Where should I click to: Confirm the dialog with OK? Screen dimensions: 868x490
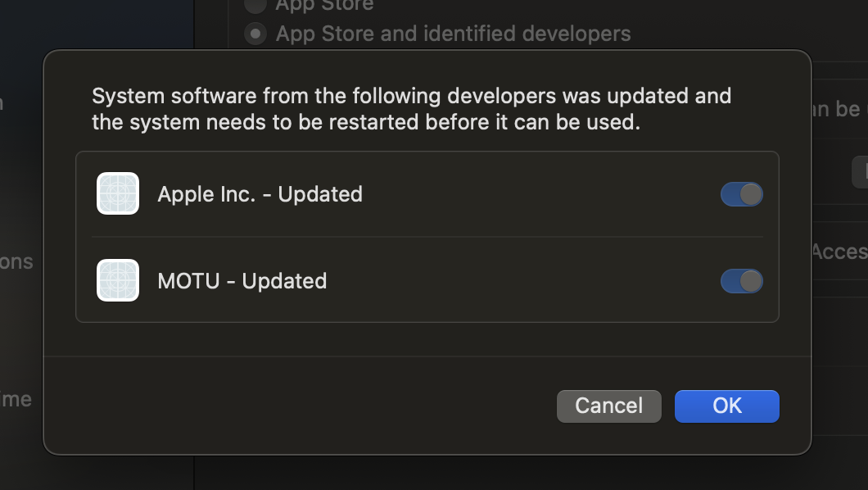tap(727, 406)
